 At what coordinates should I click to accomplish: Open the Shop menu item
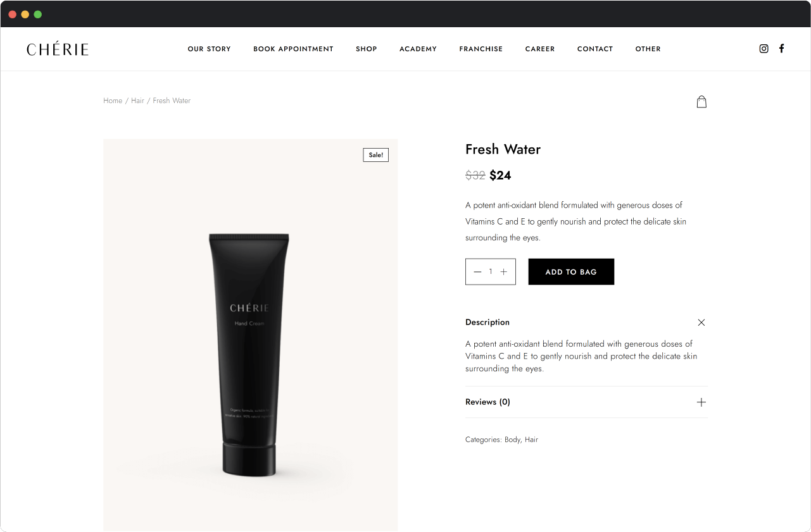point(367,49)
